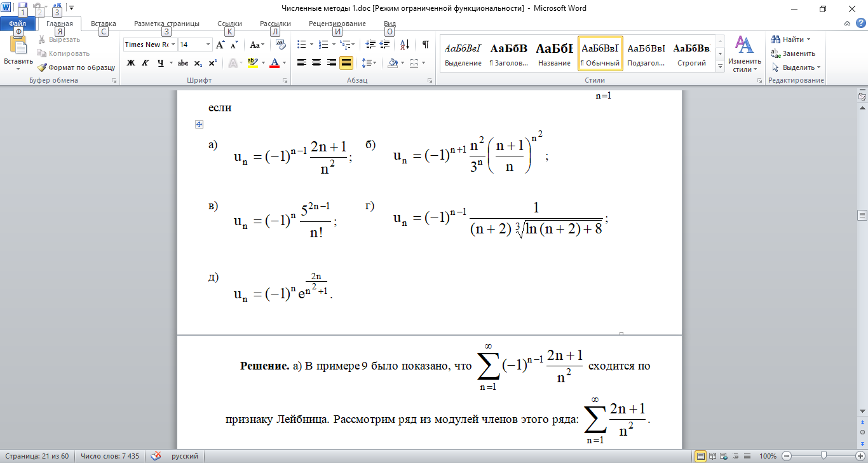Click the proofing errors icon in status bar
Screen dimensions: 868x463
(x=156, y=456)
